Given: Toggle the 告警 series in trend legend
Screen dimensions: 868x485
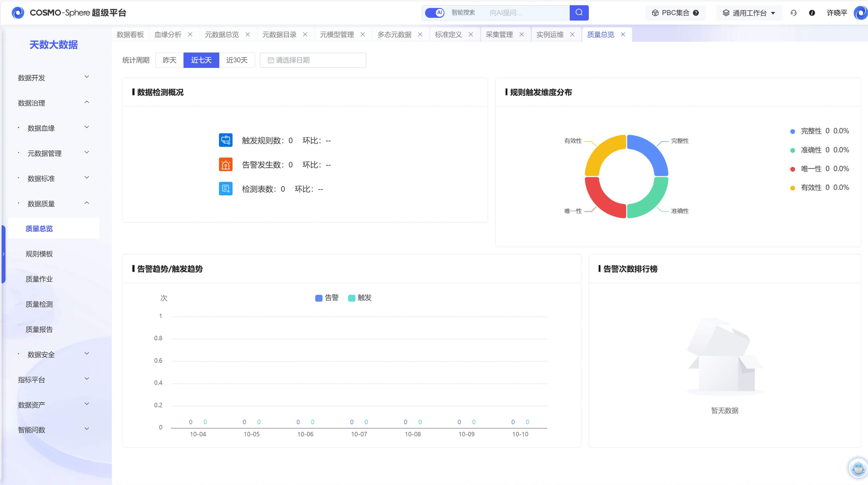Looking at the screenshot, I should pos(327,298).
